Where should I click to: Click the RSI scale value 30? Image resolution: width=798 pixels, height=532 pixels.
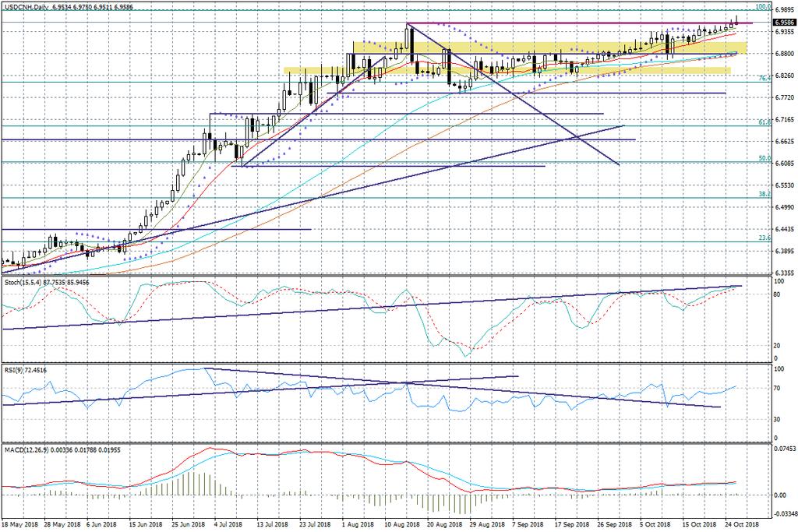point(777,419)
